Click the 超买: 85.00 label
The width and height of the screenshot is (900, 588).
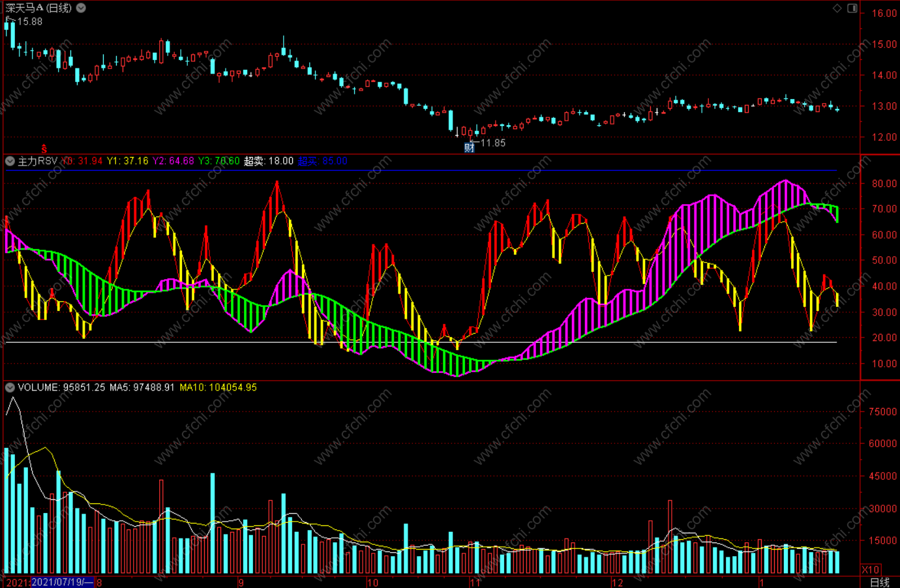pyautogui.click(x=322, y=161)
